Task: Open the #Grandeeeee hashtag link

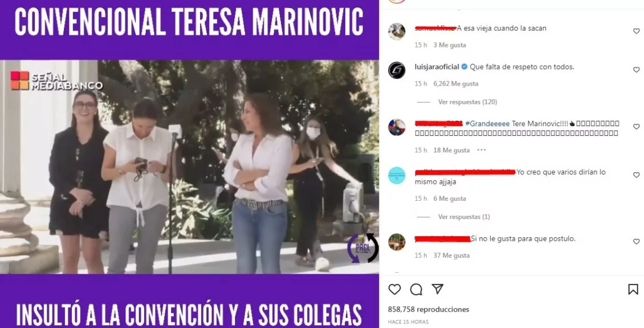Action: point(487,124)
